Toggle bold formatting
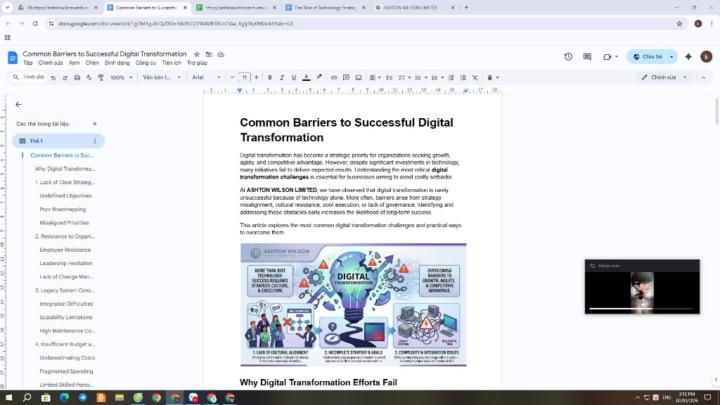The width and height of the screenshot is (720, 405). pyautogui.click(x=269, y=77)
